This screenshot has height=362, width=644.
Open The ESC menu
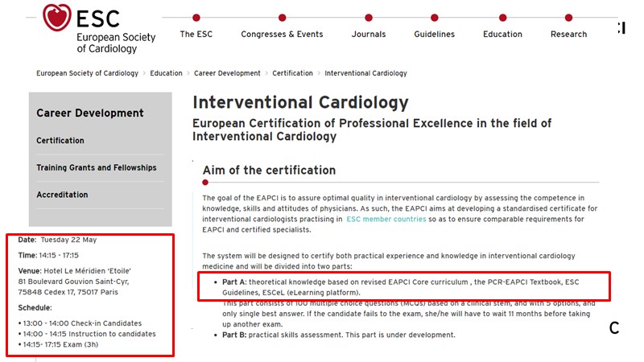coord(196,35)
